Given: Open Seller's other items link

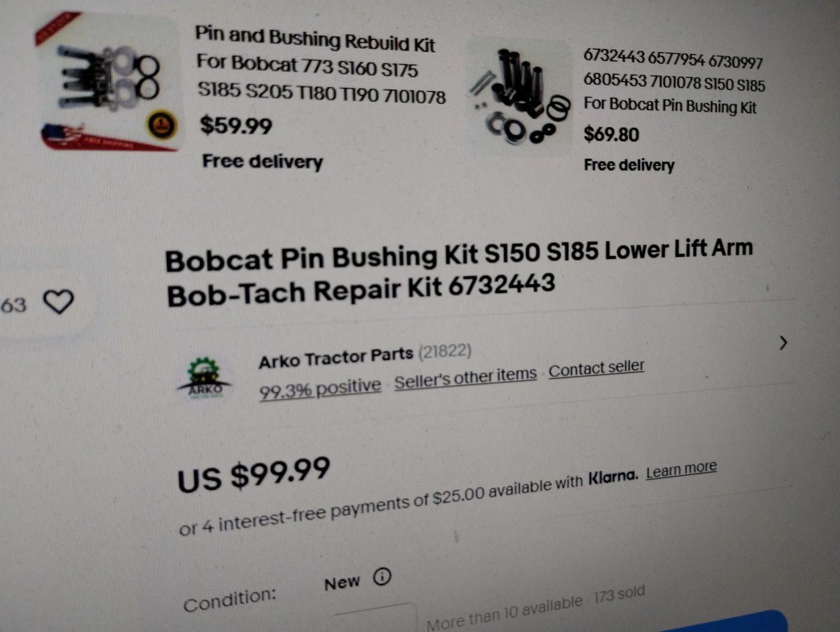Looking at the screenshot, I should [465, 377].
